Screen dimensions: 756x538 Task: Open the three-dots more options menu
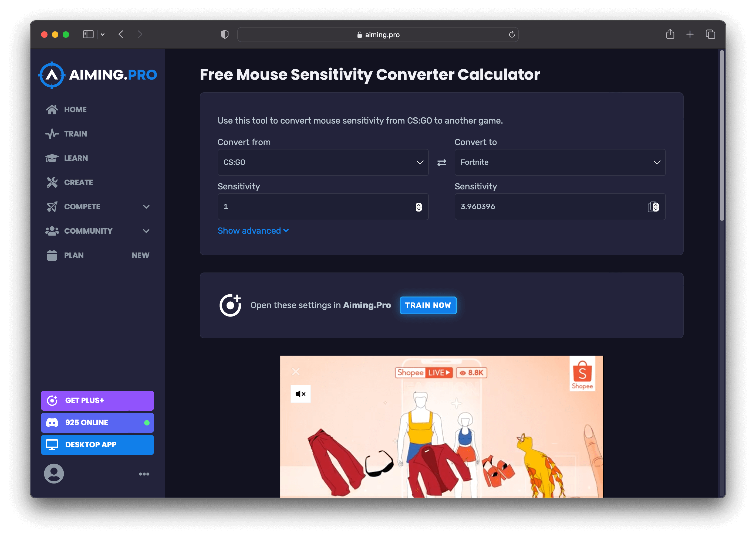(144, 474)
